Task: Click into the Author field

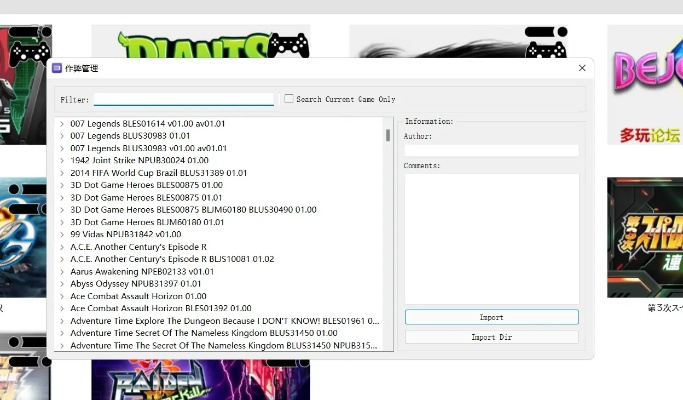Action: (491, 150)
